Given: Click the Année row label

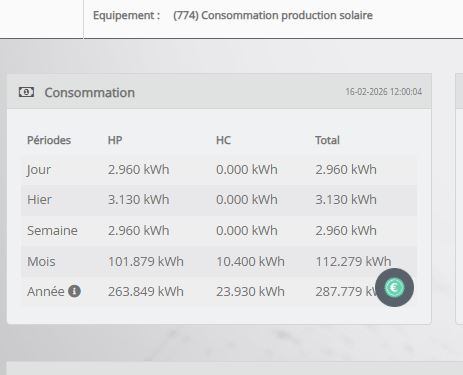Looking at the screenshot, I should [x=46, y=291].
